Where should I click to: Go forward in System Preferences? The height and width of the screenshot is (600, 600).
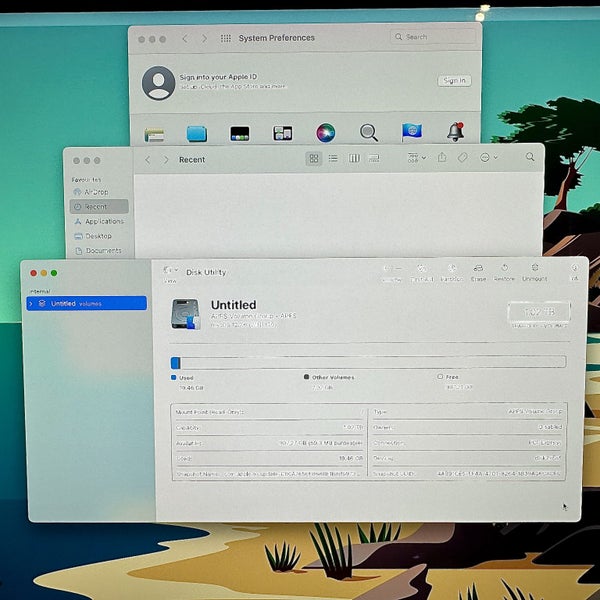click(205, 39)
